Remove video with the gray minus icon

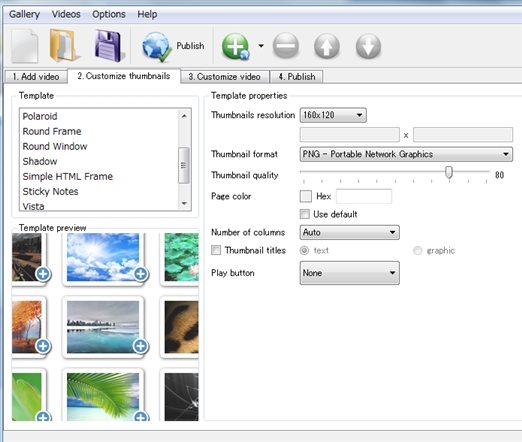pos(286,46)
